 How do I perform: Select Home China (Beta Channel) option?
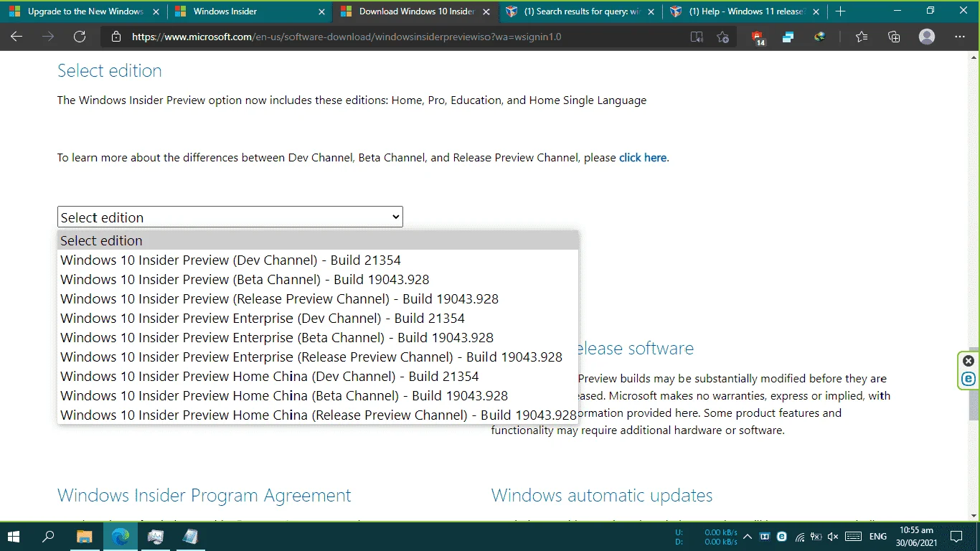(318, 395)
